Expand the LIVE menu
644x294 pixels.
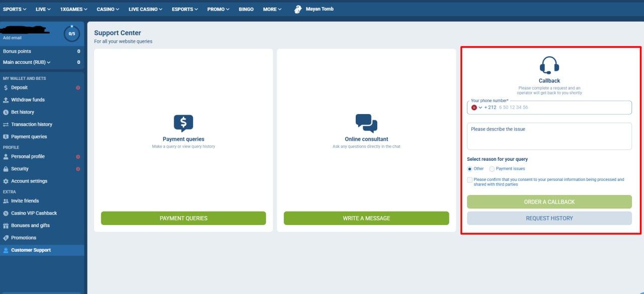pyautogui.click(x=43, y=9)
